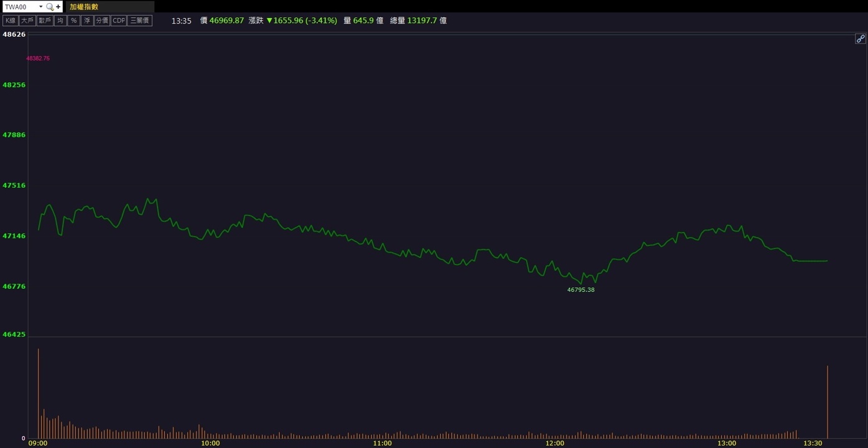Click the CDP button
Screen dimensions: 868x448
(119, 21)
